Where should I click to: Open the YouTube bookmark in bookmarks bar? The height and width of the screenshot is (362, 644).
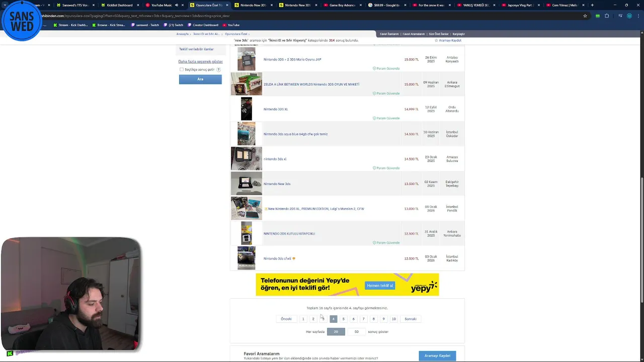tap(230, 25)
